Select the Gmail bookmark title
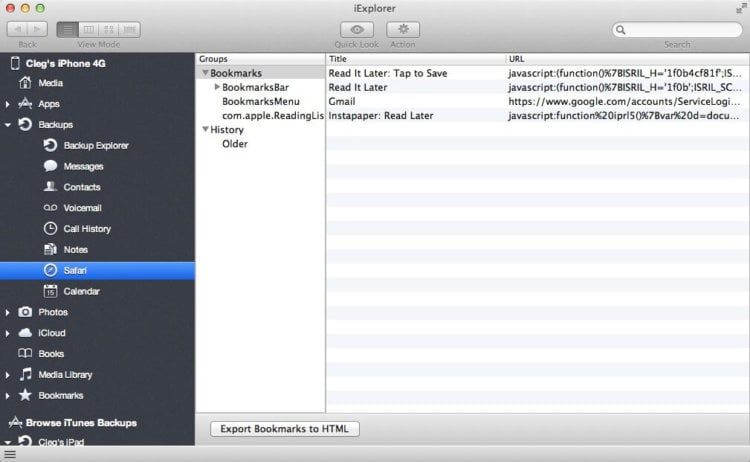The width and height of the screenshot is (750, 462). click(x=342, y=101)
